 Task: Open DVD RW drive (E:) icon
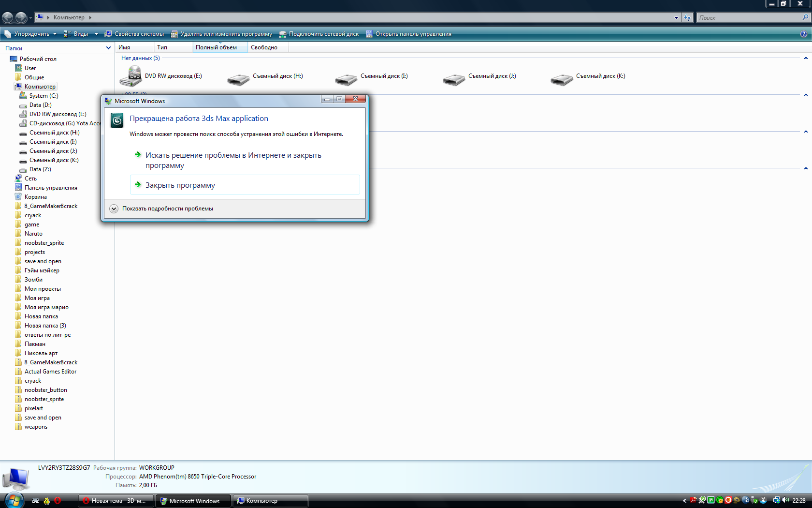click(130, 76)
